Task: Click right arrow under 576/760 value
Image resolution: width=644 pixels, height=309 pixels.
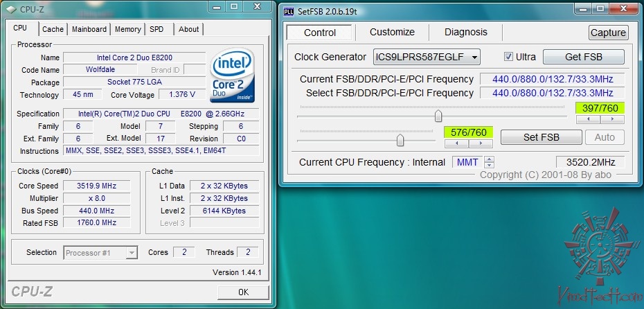Action: tap(481, 143)
